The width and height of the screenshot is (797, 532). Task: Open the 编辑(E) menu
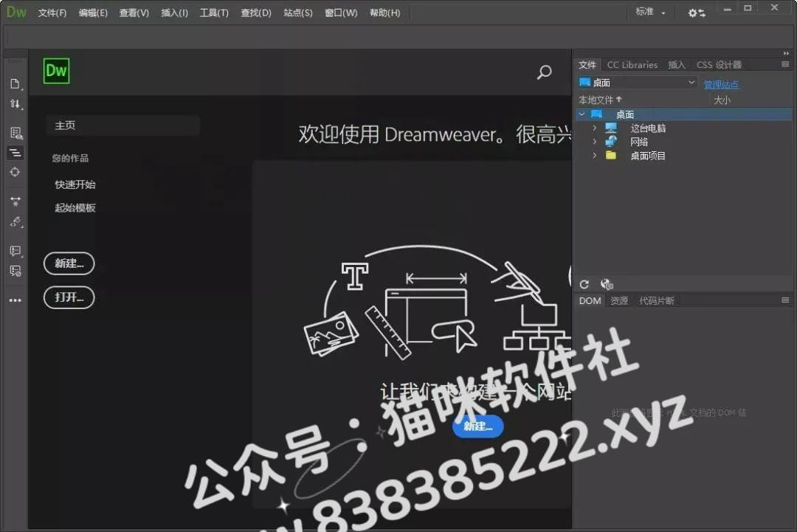(x=93, y=13)
